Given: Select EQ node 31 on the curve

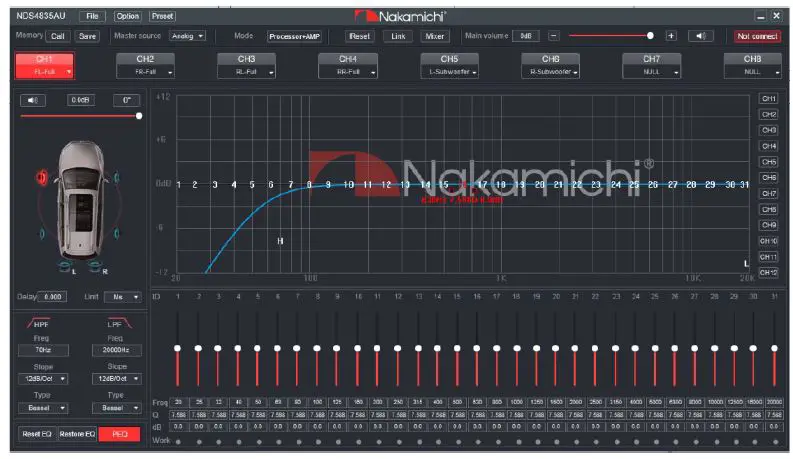Looking at the screenshot, I should click(x=744, y=185).
